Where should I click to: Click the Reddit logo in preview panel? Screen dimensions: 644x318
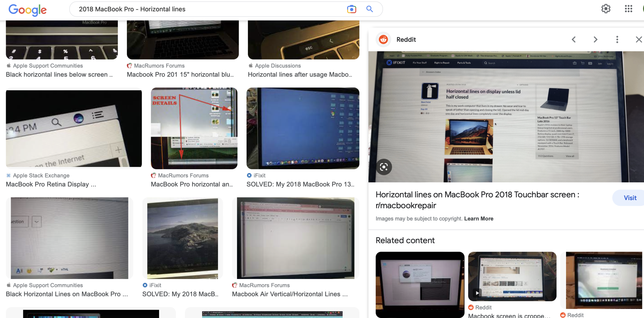pos(383,39)
